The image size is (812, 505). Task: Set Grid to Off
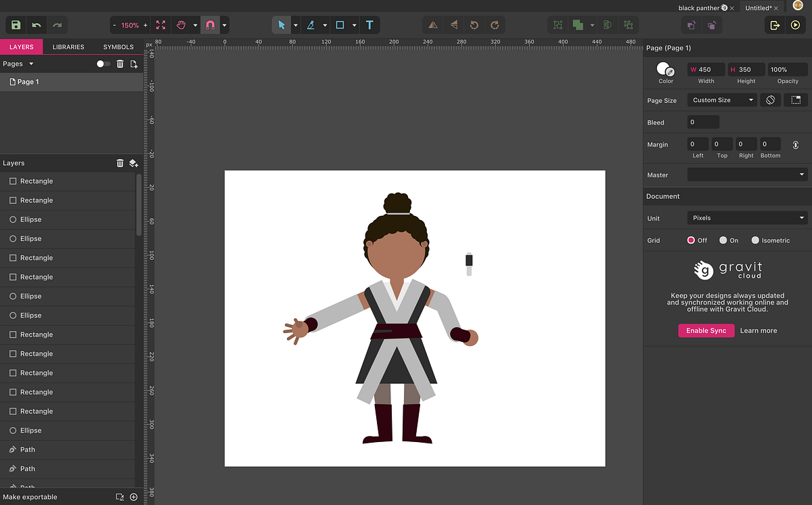(x=692, y=240)
